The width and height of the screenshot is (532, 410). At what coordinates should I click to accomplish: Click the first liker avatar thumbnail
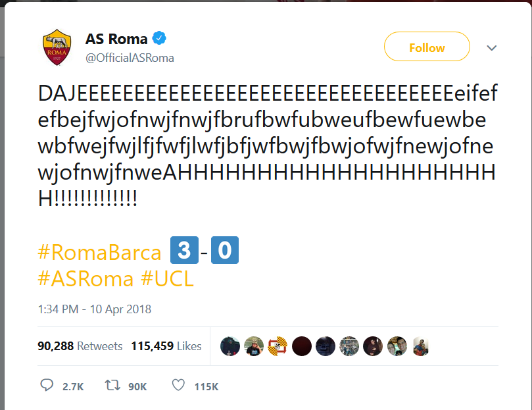pos(230,346)
